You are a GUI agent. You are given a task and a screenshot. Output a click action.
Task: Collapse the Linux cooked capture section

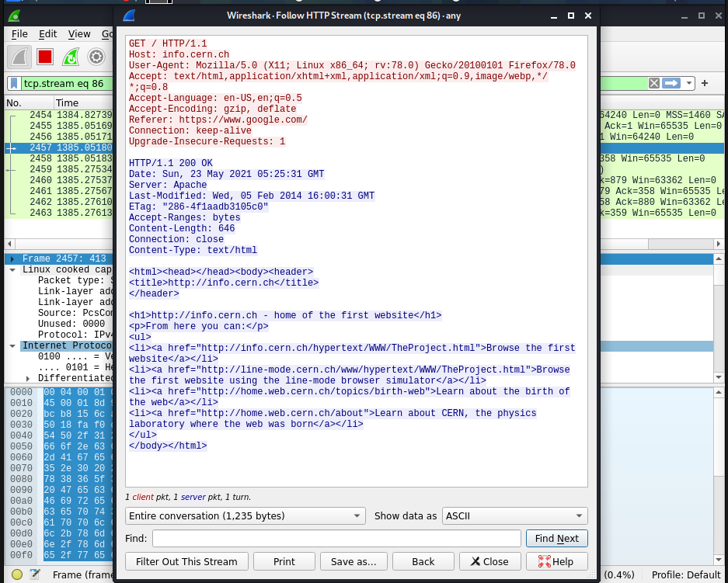click(x=13, y=269)
